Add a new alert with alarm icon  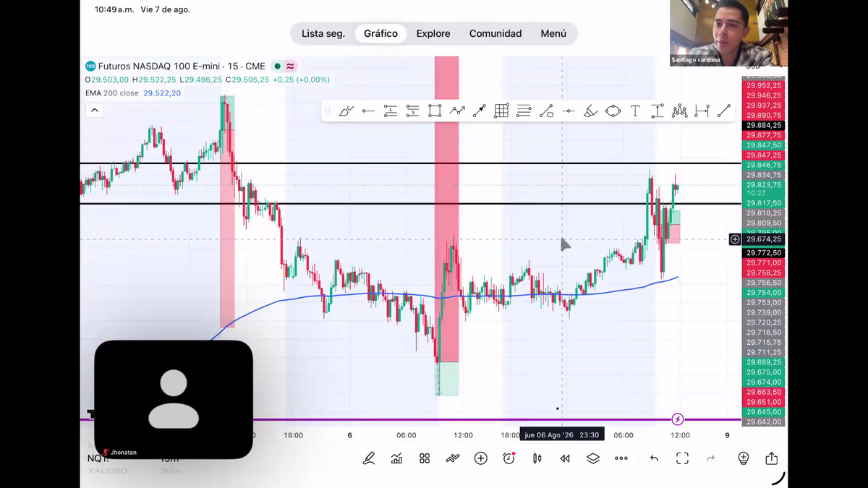point(509,458)
